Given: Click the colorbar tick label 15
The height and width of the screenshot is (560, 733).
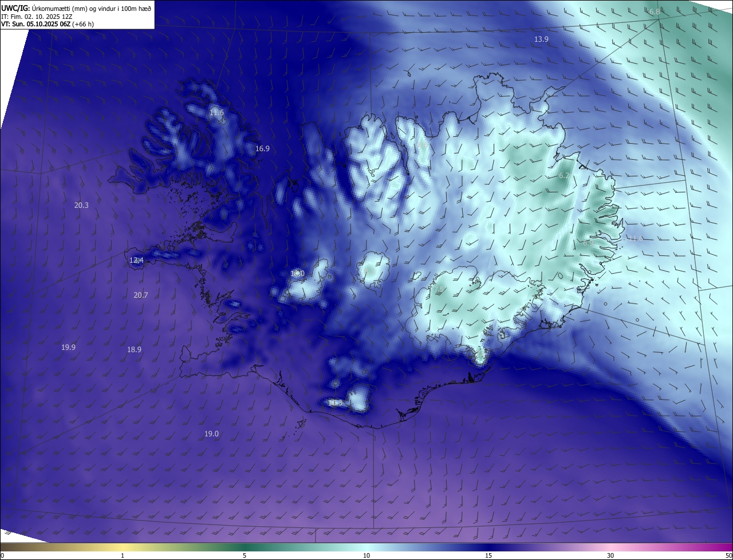Looking at the screenshot, I should (488, 556).
